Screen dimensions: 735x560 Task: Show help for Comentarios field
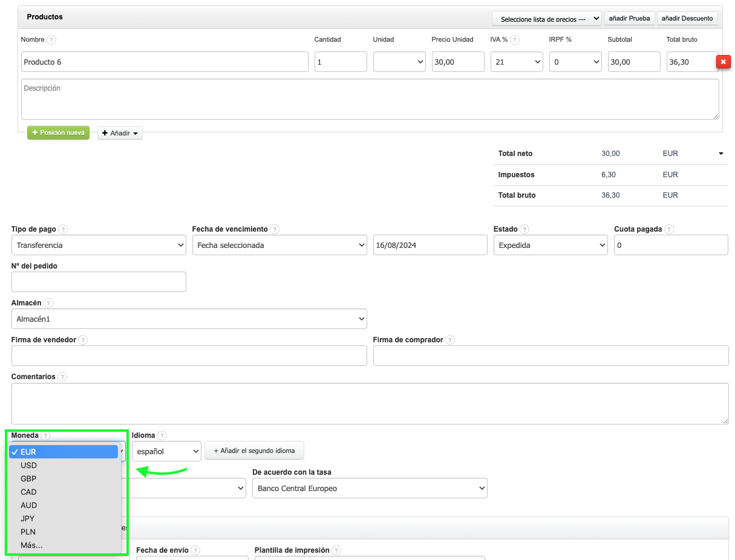click(x=62, y=377)
